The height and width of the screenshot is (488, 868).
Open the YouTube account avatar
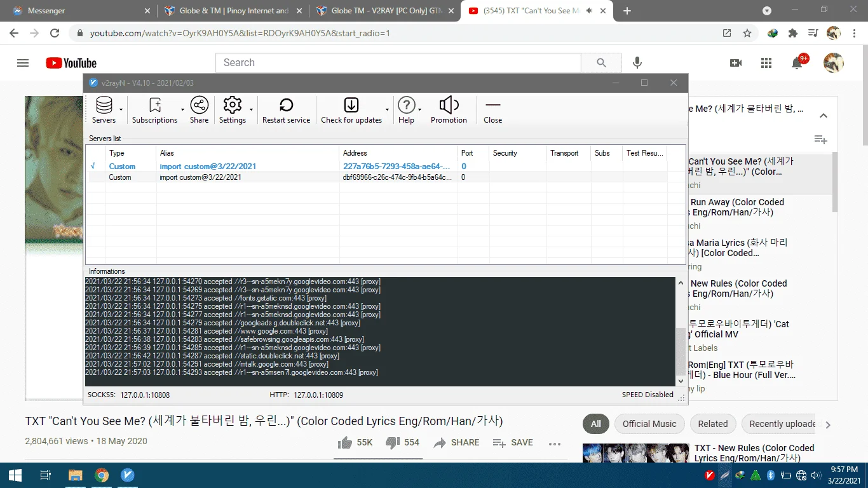point(833,62)
